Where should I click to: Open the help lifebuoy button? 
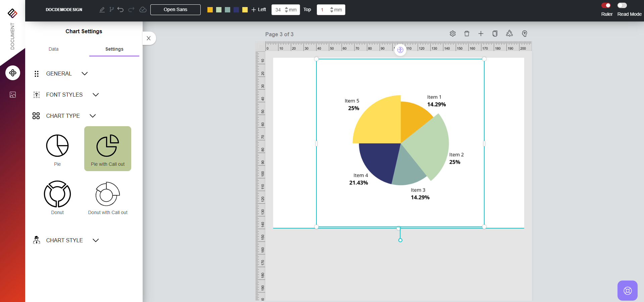[627, 291]
